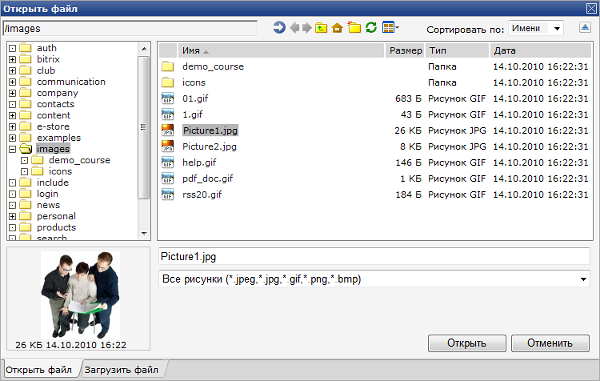Sort by the 'Размер' column header
The height and width of the screenshot is (381, 600).
[x=405, y=50]
